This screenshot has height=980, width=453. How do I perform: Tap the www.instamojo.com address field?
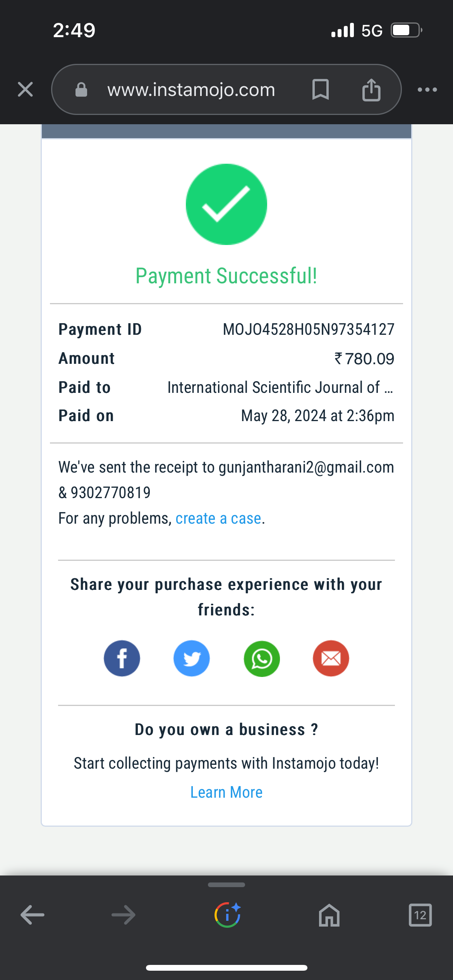click(x=191, y=90)
